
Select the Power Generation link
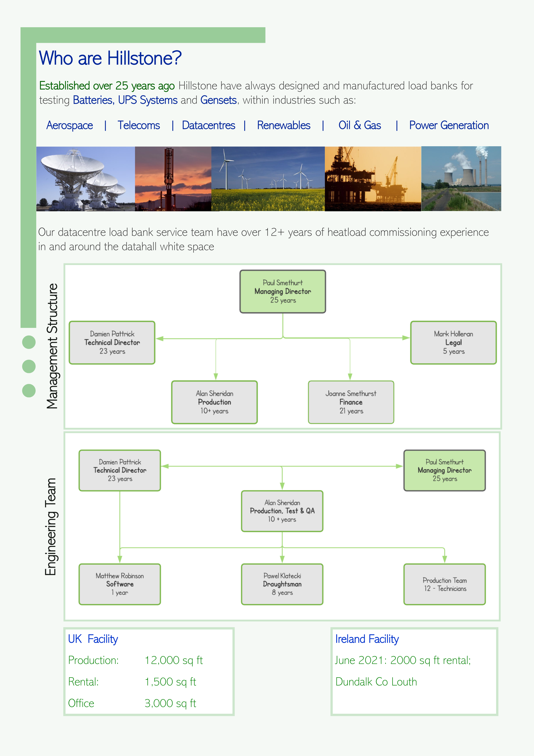(449, 125)
